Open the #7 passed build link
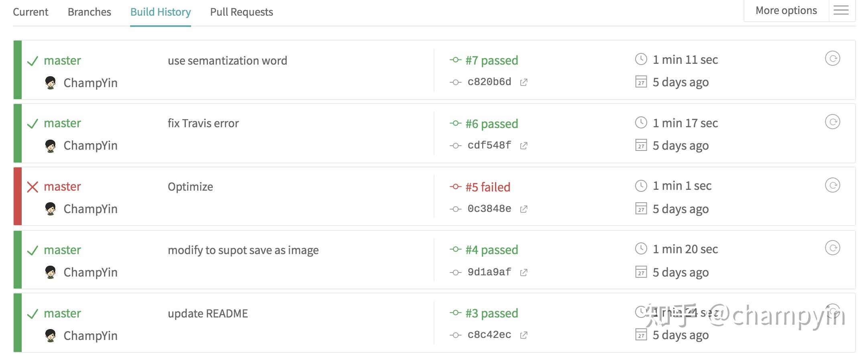Viewport: 868px width, 354px height. [491, 60]
